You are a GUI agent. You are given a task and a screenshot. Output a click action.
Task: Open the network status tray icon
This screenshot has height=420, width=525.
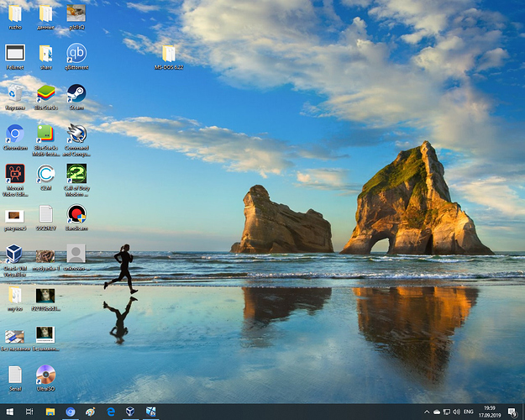click(446, 412)
